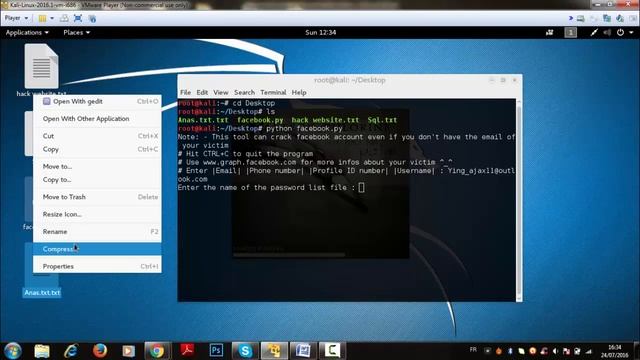
Task: Click workspace indicator 1 in Kali panel
Action: [571, 33]
